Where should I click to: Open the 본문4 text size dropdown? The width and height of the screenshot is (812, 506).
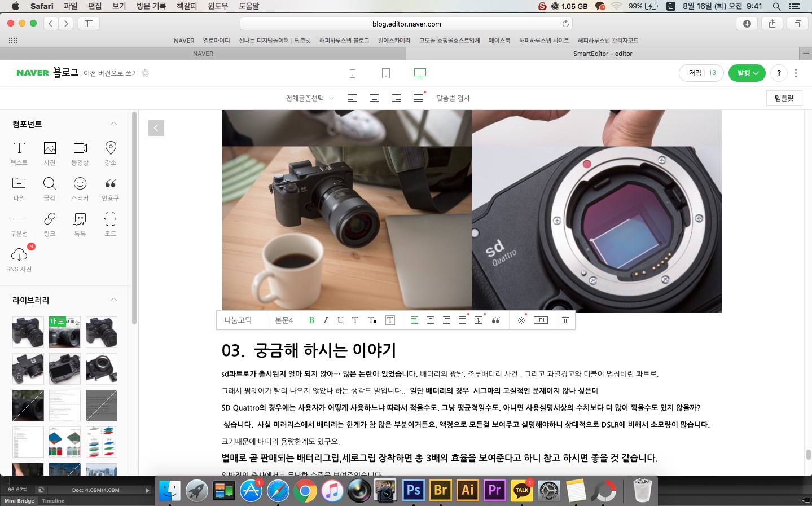(x=284, y=320)
